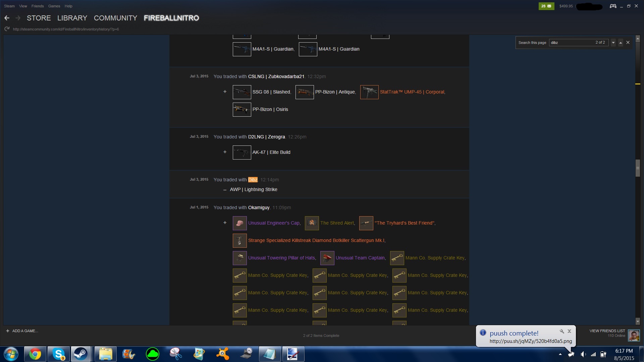Jump to the previous search match
Screen dimensions: 644x362
[621, 43]
